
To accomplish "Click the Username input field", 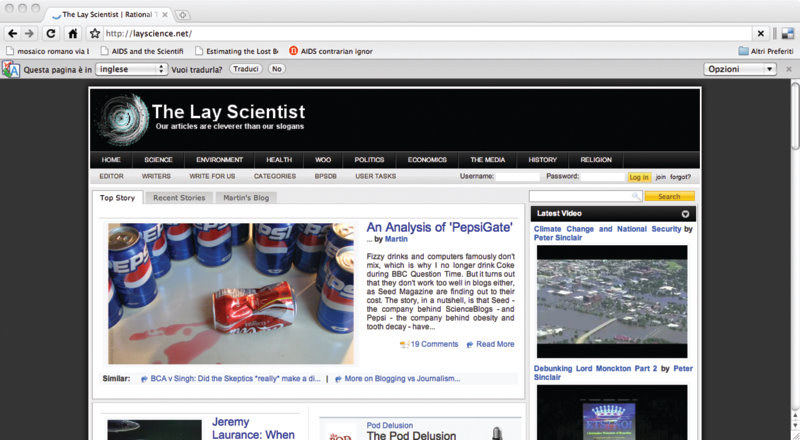I will (x=517, y=177).
